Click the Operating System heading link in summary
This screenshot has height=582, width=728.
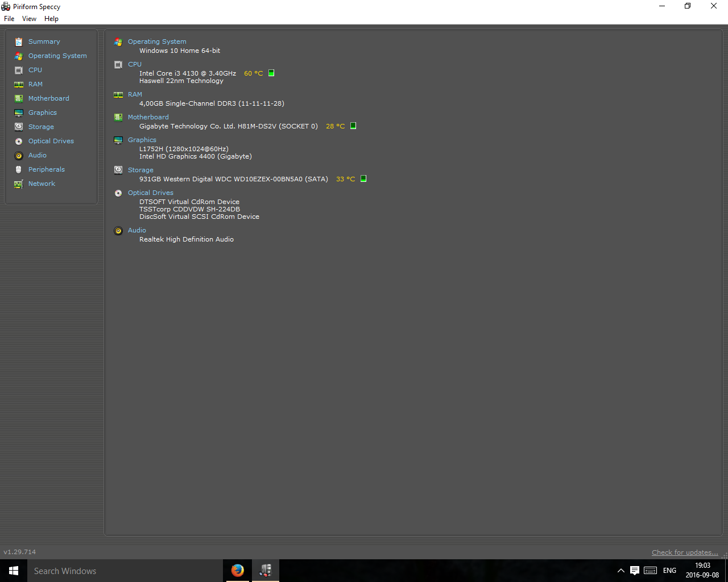click(x=157, y=41)
